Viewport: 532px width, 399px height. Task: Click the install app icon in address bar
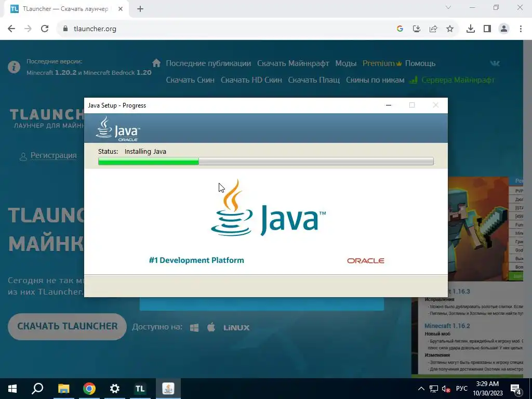(417, 29)
